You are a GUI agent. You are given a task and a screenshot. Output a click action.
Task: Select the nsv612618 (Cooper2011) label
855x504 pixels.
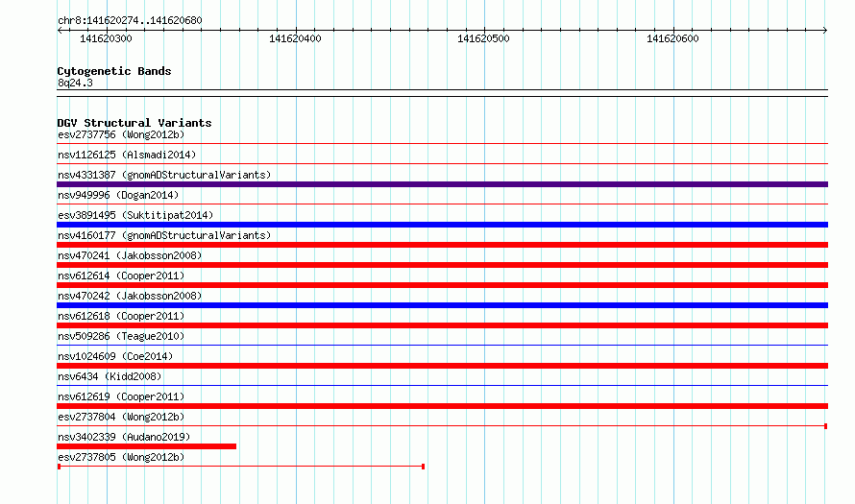121,316
